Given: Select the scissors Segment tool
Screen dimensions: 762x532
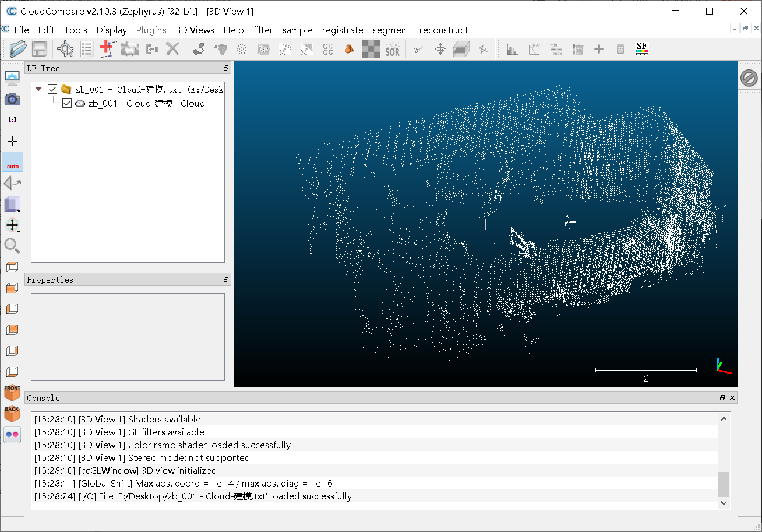Looking at the screenshot, I should [418, 50].
